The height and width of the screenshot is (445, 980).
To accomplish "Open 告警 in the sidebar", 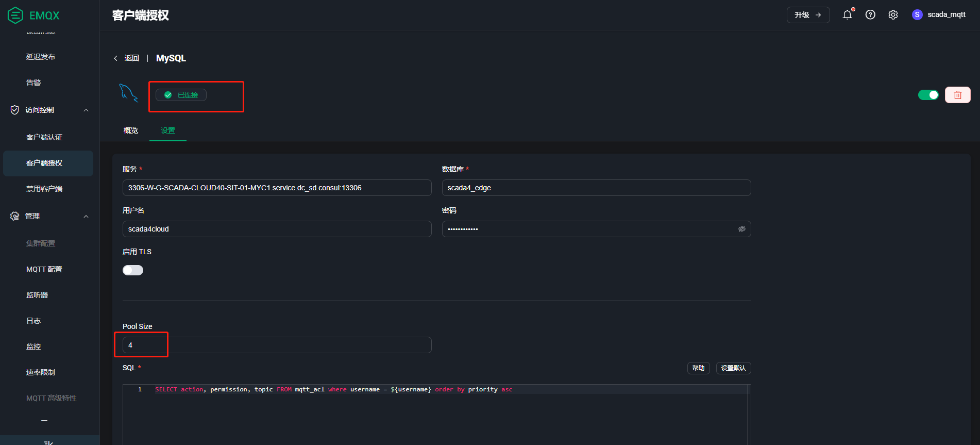I will pos(33,83).
